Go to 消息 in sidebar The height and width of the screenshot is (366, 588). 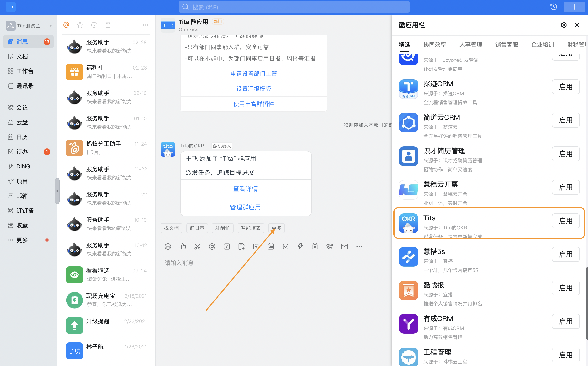point(28,42)
